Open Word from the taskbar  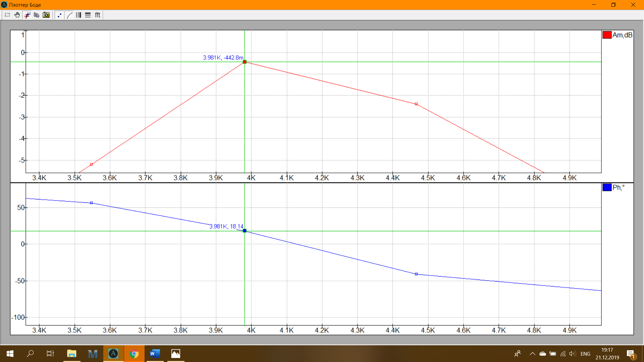[155, 354]
